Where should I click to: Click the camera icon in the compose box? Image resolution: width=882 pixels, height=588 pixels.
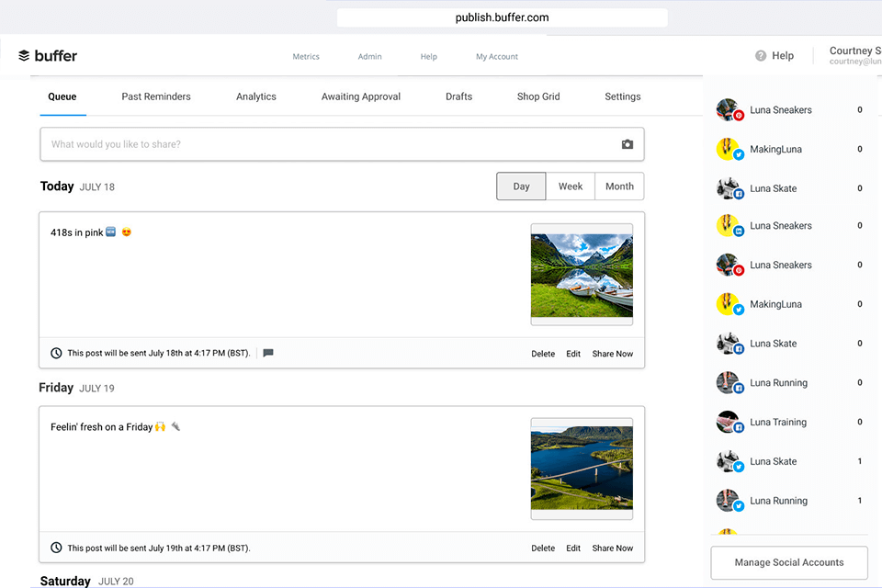628,144
